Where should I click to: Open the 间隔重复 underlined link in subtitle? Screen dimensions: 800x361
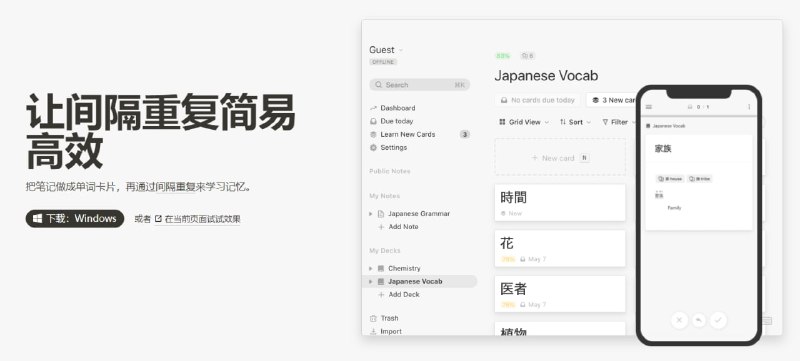pyautogui.click(x=176, y=187)
